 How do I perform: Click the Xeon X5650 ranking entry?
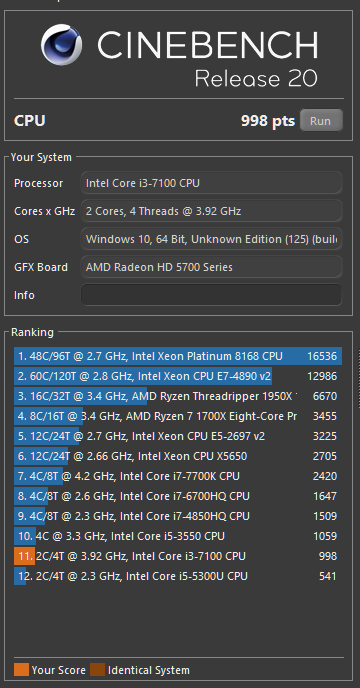click(178, 456)
